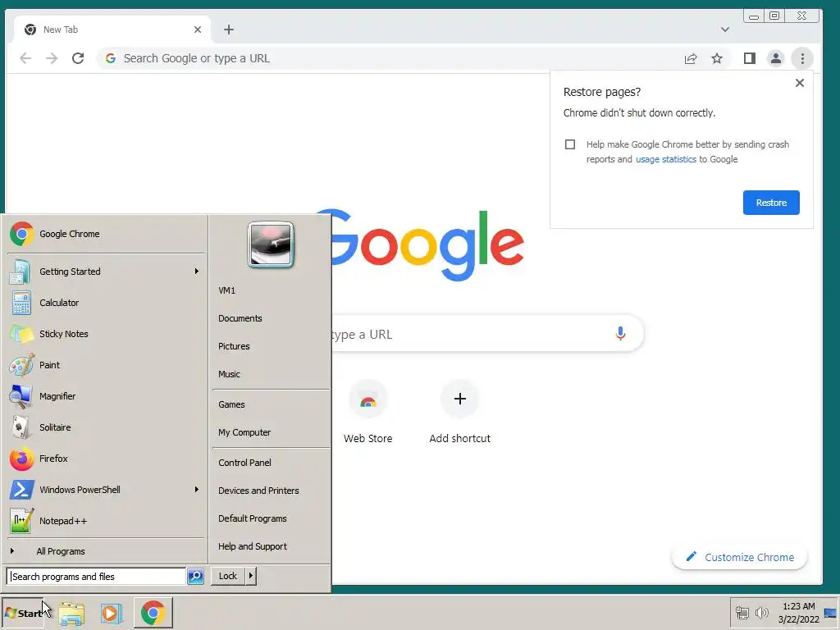Image resolution: width=840 pixels, height=630 pixels.
Task: Click the Start button
Action: click(22, 613)
